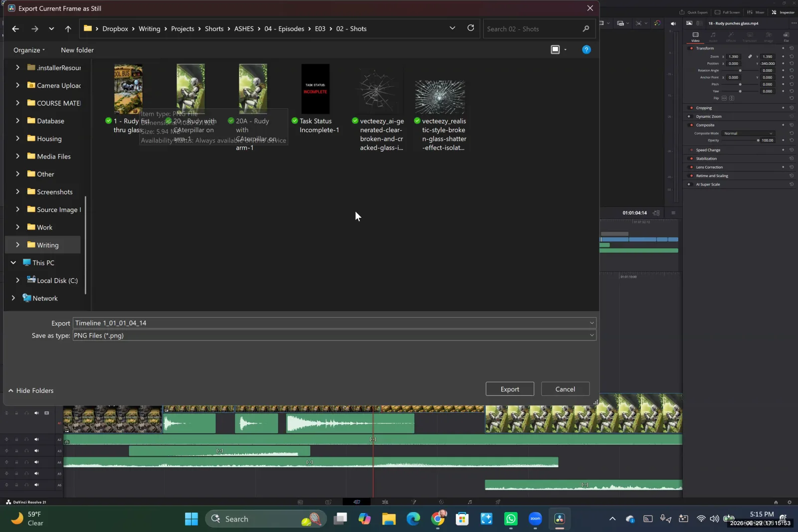This screenshot has width=798, height=532.
Task: Open the Mixer panel in Resolve
Action: (756, 12)
